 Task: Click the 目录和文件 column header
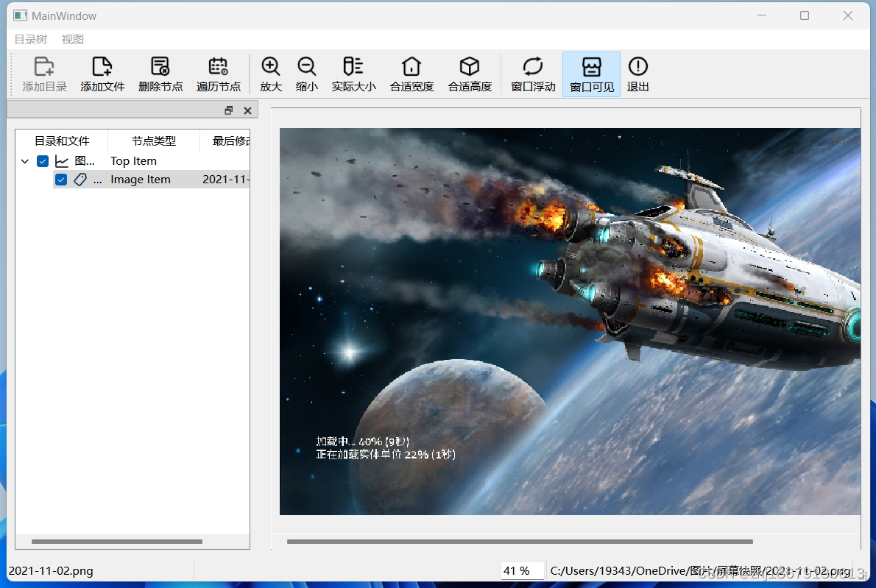62,141
